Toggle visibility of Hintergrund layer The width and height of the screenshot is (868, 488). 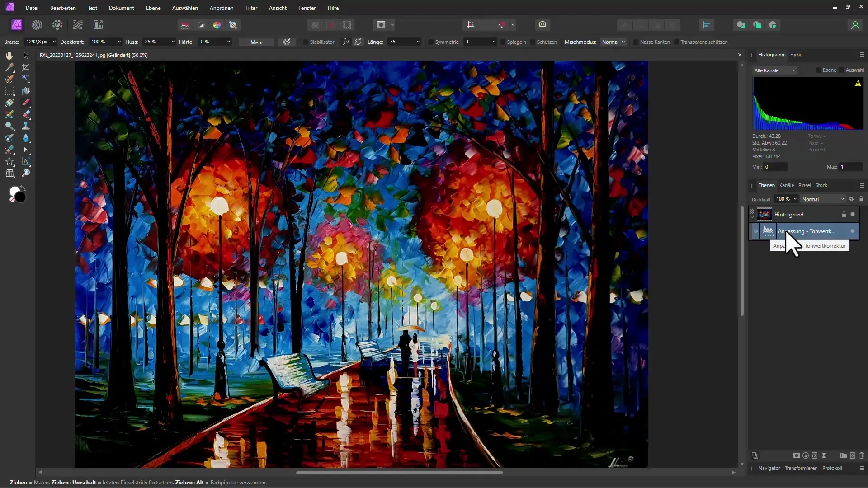click(853, 215)
